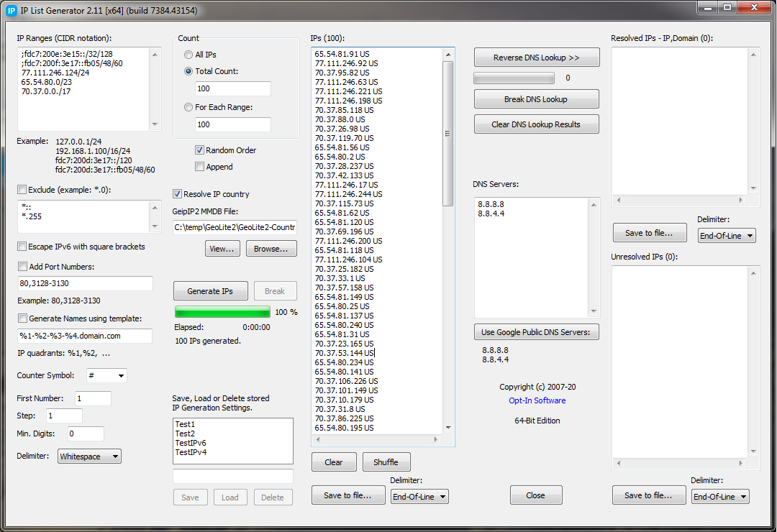Select the For Each Range option
This screenshot has height=532, width=777.
pyautogui.click(x=188, y=107)
